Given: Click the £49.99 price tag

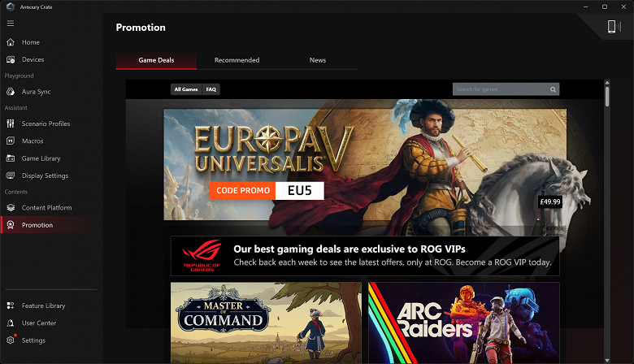Looking at the screenshot, I should 550,201.
